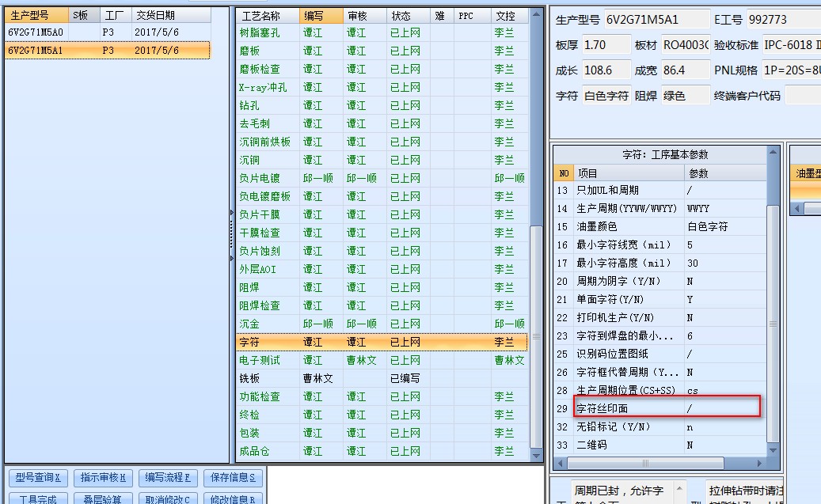Select the 阻焊检查 process row
The height and width of the screenshot is (504, 821).
[x=382, y=305]
